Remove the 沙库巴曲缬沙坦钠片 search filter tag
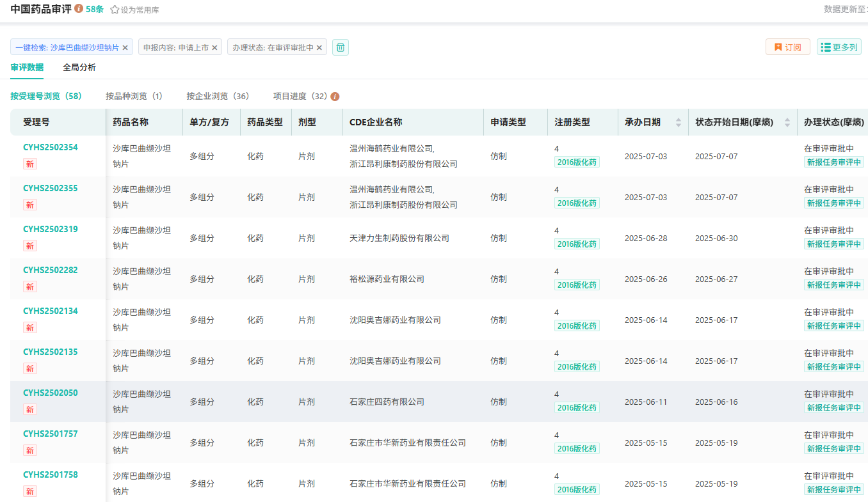868x502 pixels. (125, 47)
